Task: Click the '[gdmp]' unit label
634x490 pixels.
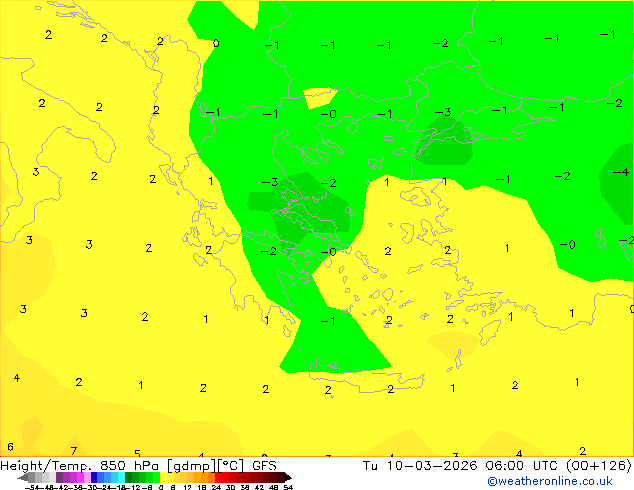Action: [x=191, y=466]
